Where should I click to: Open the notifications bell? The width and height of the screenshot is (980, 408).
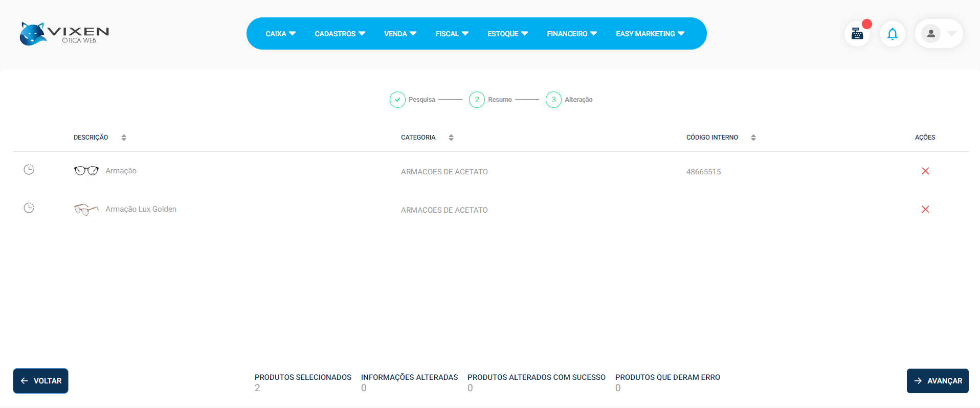[x=892, y=34]
